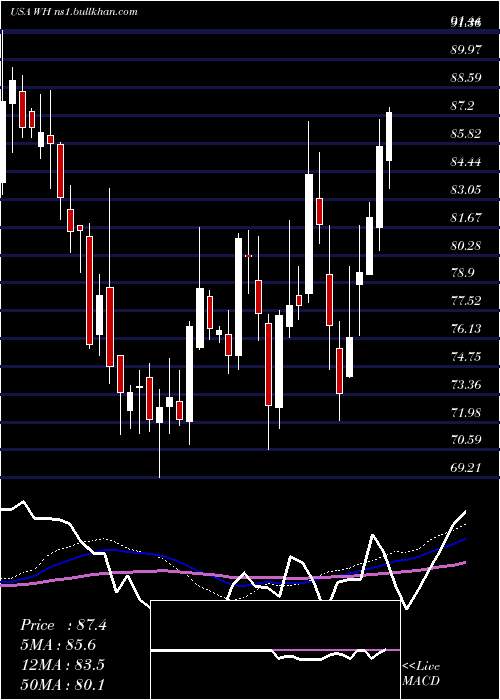This screenshot has height=700, width=500.
Task: Click the 88.59 price axis label
Action: (x=466, y=78)
